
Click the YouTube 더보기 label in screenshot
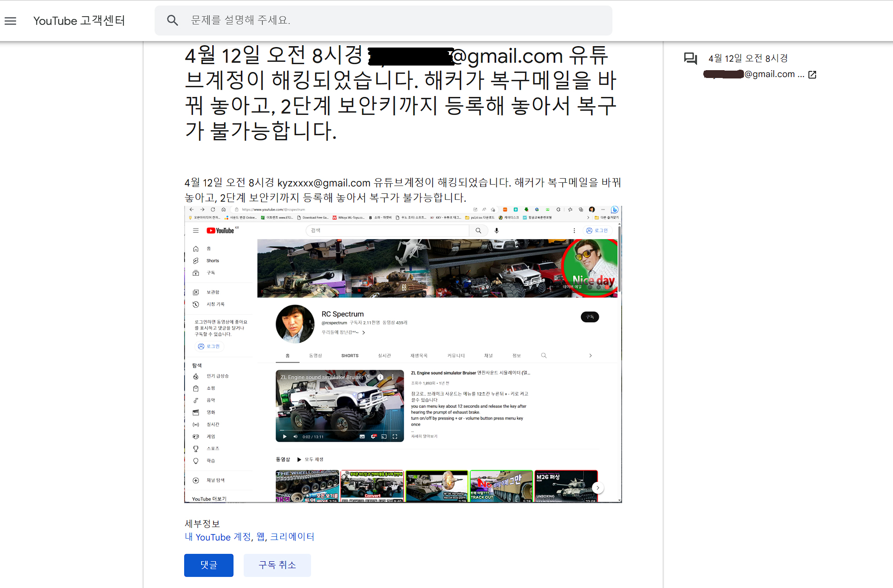click(209, 499)
